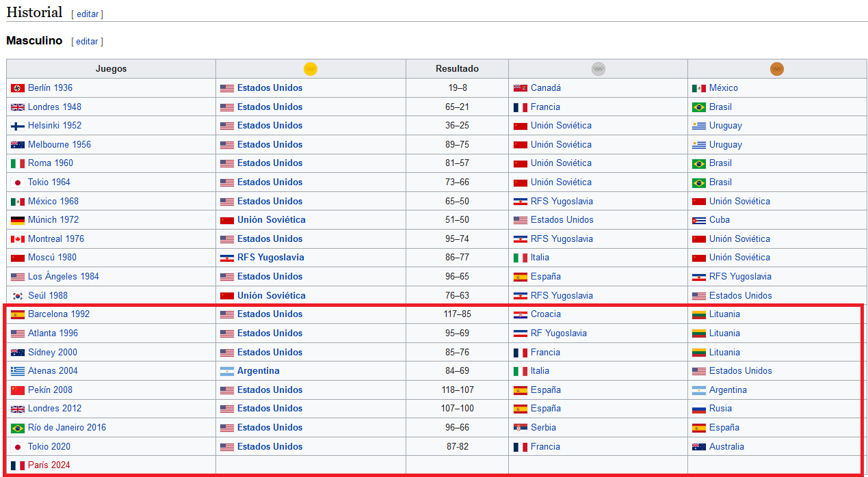Click the Mexico flag beside México 1968
868x477 pixels.
click(x=18, y=202)
